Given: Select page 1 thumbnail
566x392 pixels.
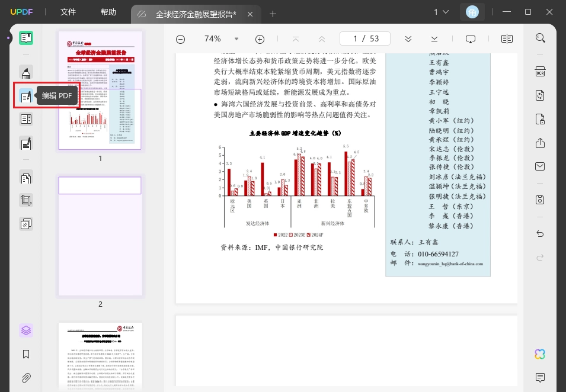Looking at the screenshot, I should 100,90.
